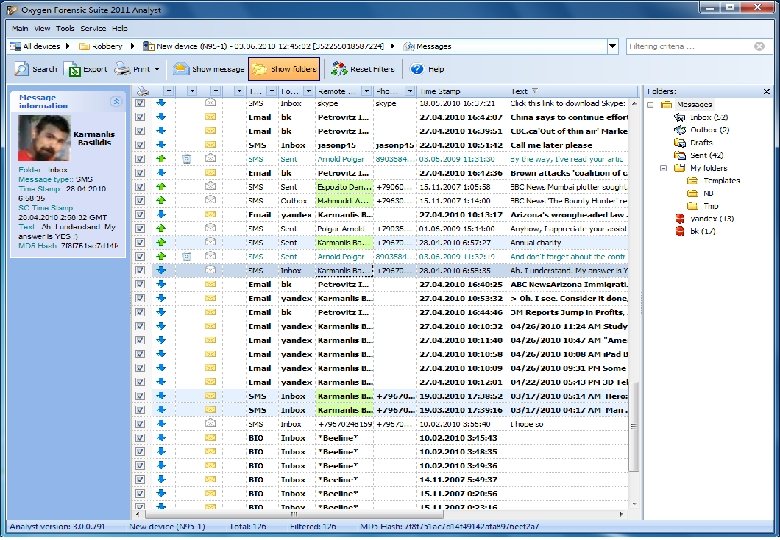Open the Tools menu
Screen dimensions: 780x540
pyautogui.click(x=65, y=28)
